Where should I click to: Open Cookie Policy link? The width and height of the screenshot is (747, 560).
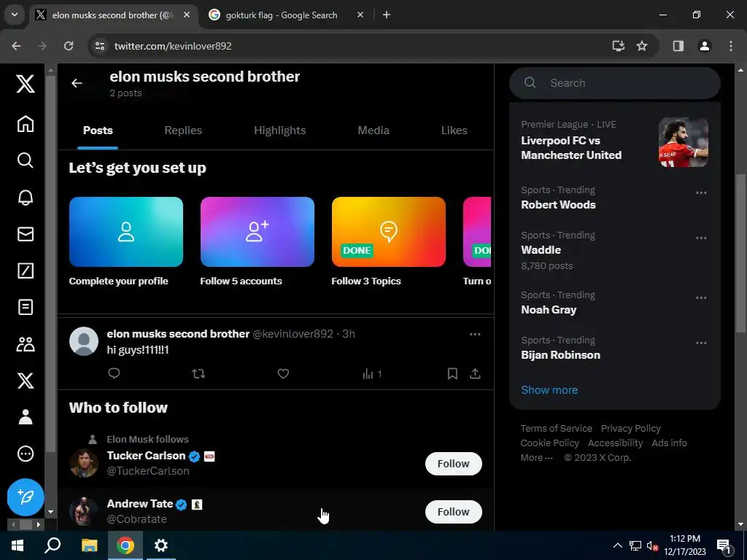coord(550,443)
